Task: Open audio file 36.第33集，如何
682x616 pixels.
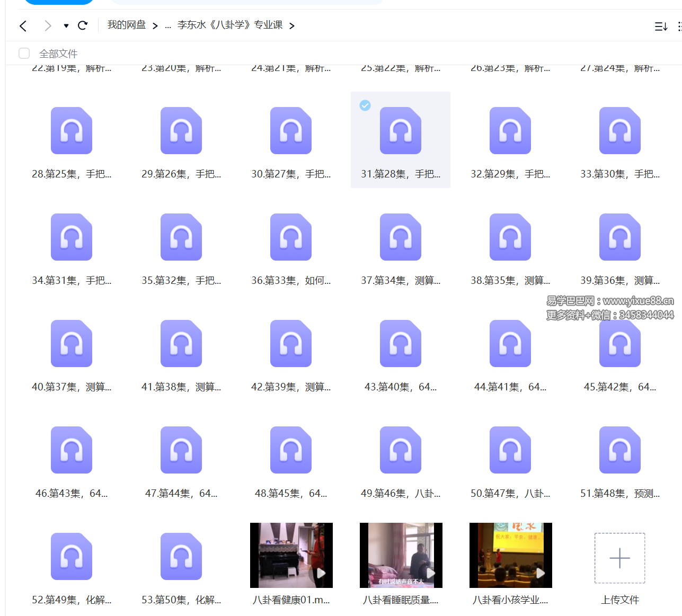Action: [x=291, y=237]
